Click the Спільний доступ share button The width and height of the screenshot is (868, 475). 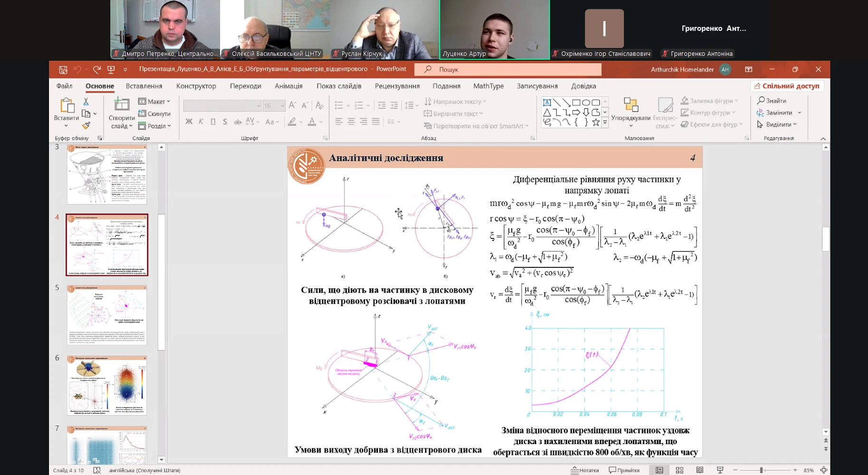click(787, 86)
